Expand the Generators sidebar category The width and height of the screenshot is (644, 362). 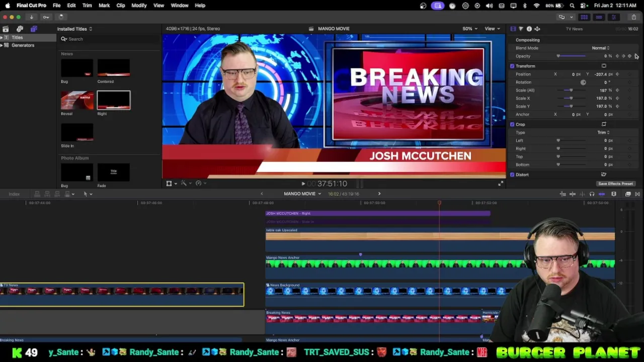(2, 45)
